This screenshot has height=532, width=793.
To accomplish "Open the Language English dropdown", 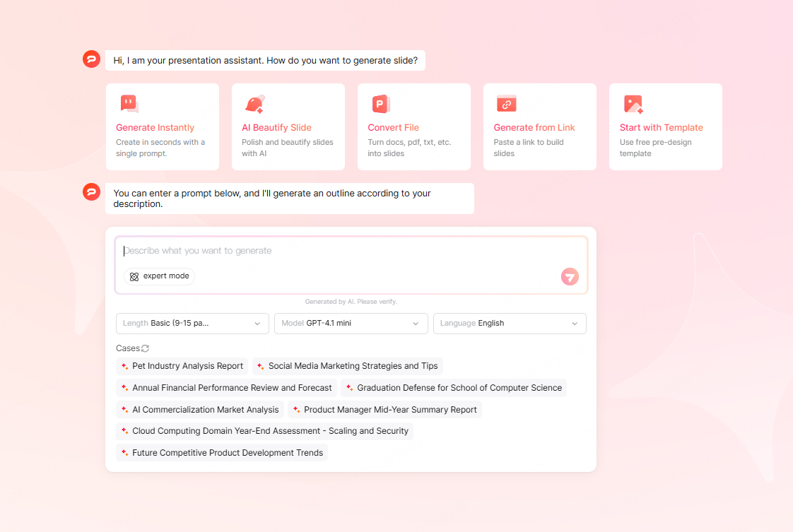I will click(x=510, y=323).
